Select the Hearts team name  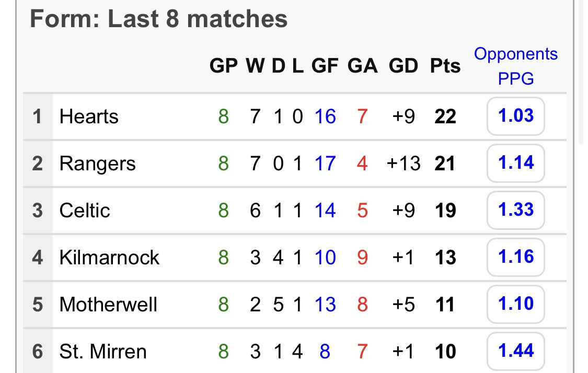tap(89, 116)
